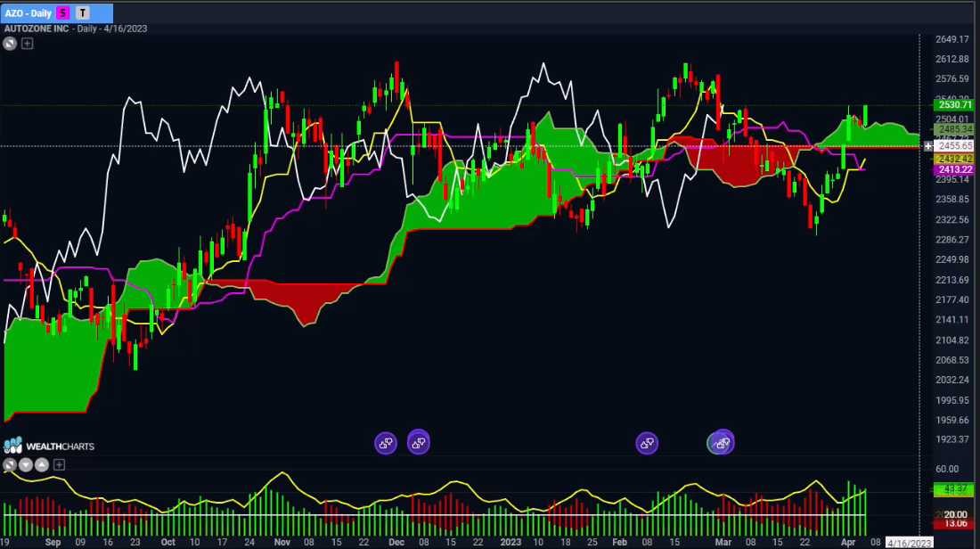Click the 1923.37 value on the price axis
980x549 pixels.
pos(951,439)
